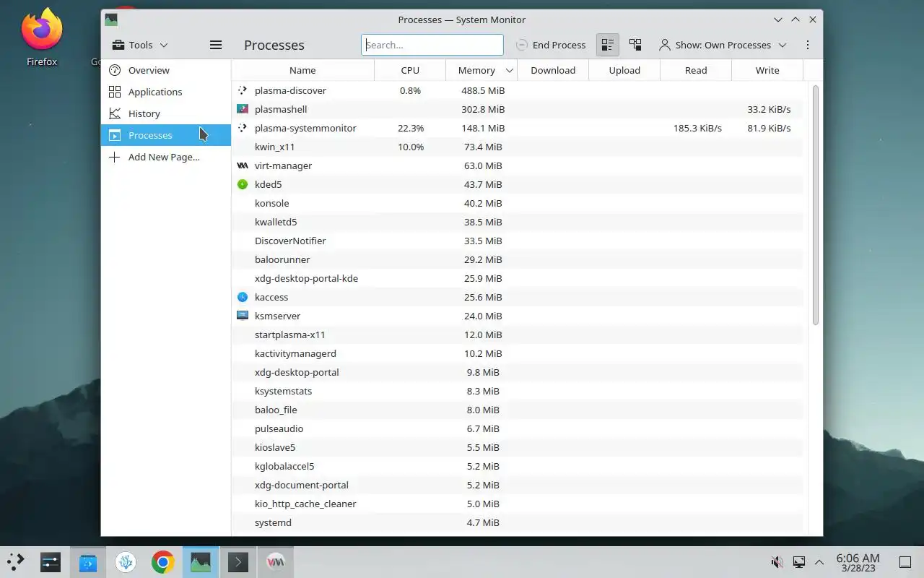Select the startplasma-x11 process
924x578 pixels.
coord(517,335)
